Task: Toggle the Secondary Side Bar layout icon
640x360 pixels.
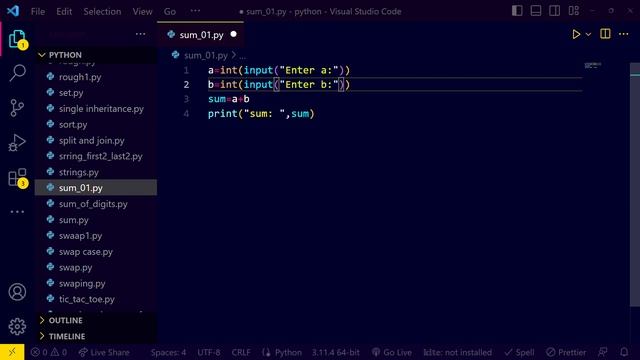Action: pyautogui.click(x=555, y=11)
